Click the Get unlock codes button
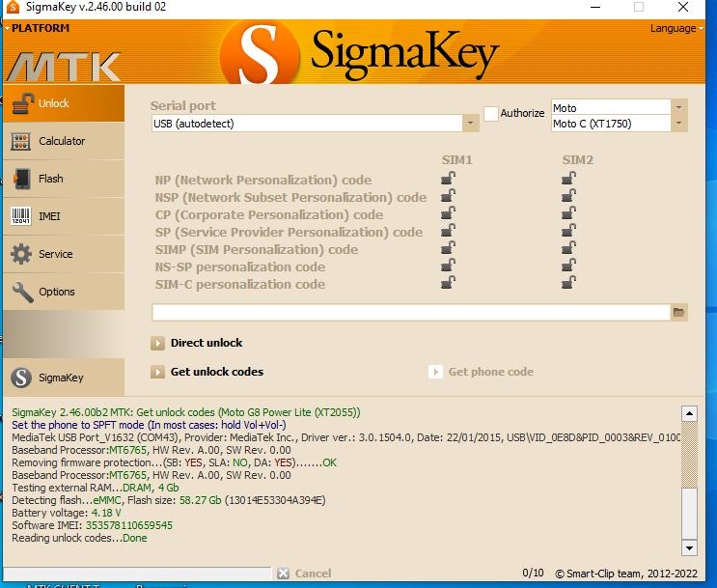The width and height of the screenshot is (717, 588). tap(207, 372)
